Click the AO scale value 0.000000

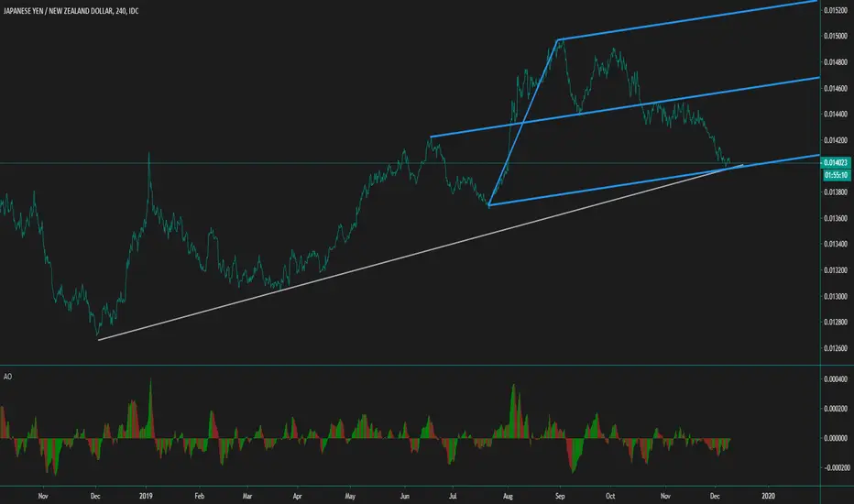pos(836,438)
